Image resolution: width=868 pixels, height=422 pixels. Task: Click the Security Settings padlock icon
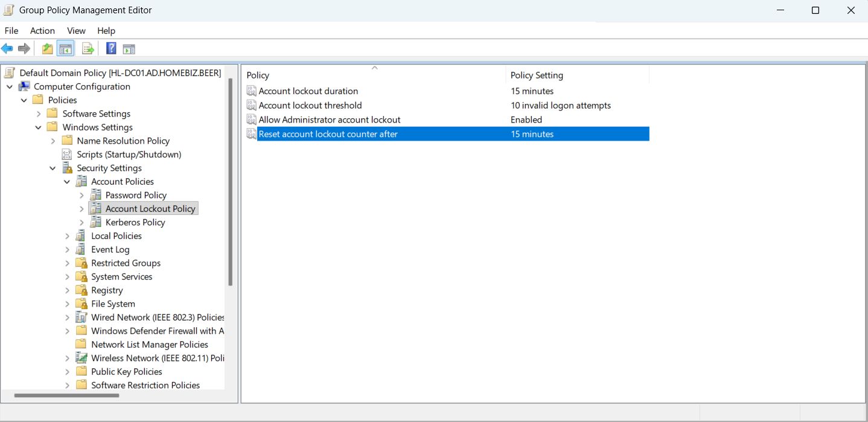pos(68,168)
